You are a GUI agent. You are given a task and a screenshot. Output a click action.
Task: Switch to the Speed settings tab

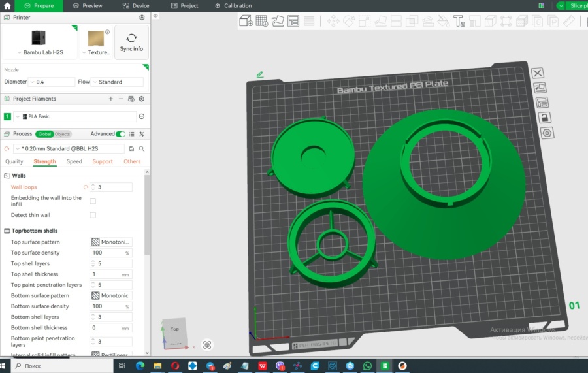(x=74, y=161)
